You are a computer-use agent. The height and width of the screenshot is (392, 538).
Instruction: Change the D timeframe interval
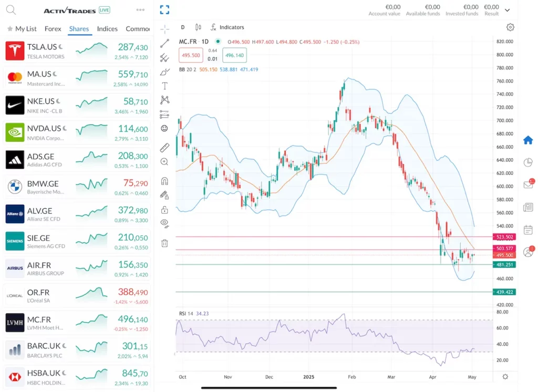183,27
